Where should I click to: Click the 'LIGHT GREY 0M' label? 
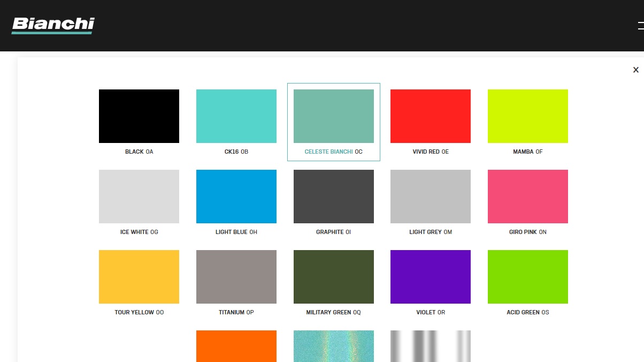(x=431, y=232)
